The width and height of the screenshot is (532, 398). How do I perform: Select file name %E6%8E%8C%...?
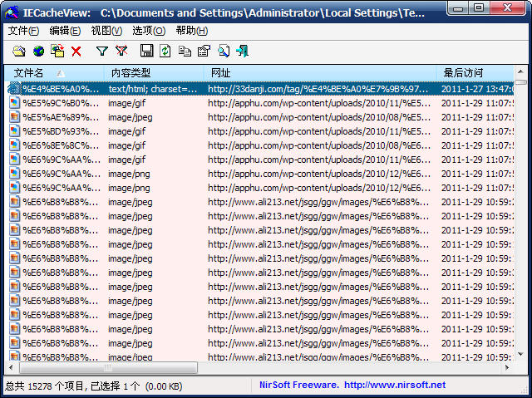tap(61, 145)
